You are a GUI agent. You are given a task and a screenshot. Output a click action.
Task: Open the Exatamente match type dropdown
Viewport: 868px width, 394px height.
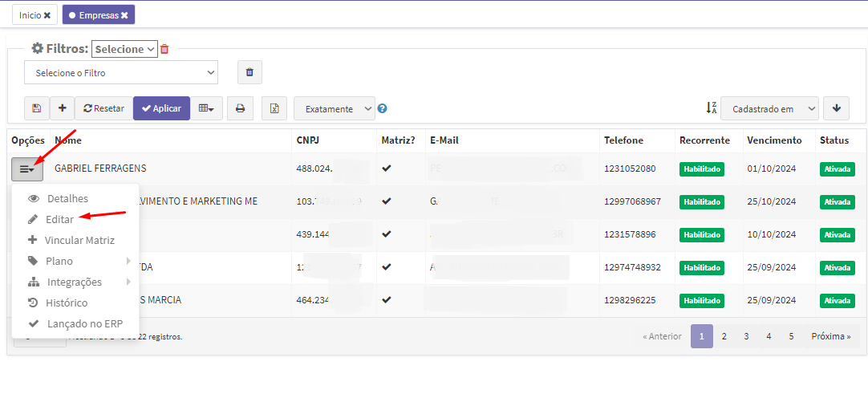point(334,108)
